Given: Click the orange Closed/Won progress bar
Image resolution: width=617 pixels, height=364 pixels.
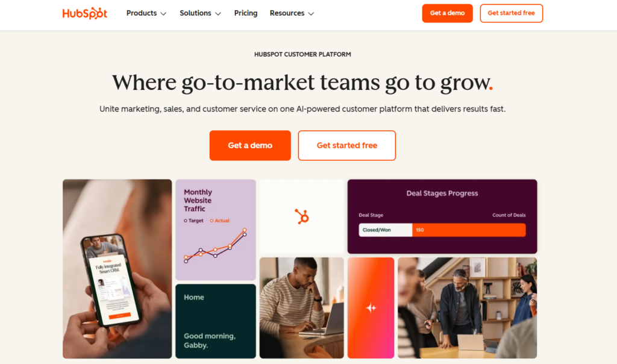Looking at the screenshot, I should pyautogui.click(x=469, y=230).
